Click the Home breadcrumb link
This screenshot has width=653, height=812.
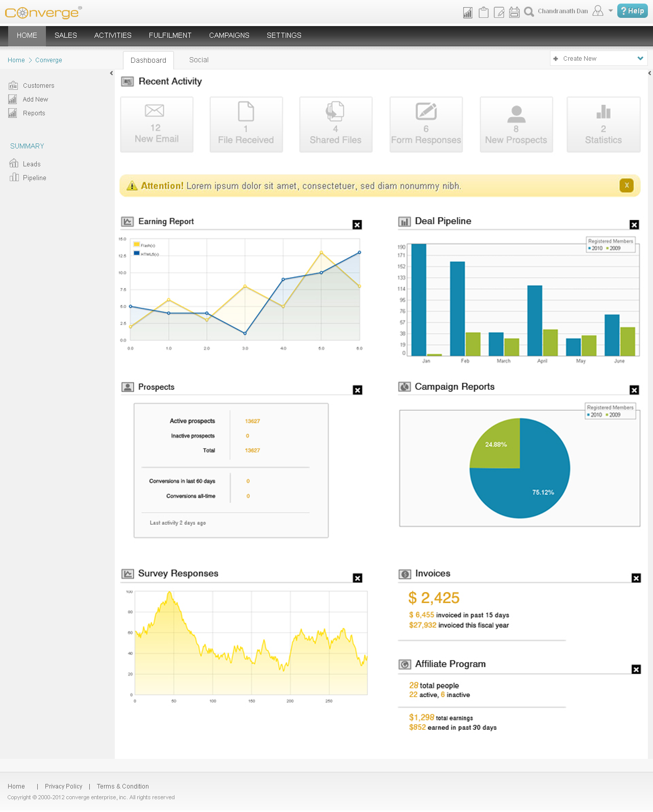pos(16,60)
